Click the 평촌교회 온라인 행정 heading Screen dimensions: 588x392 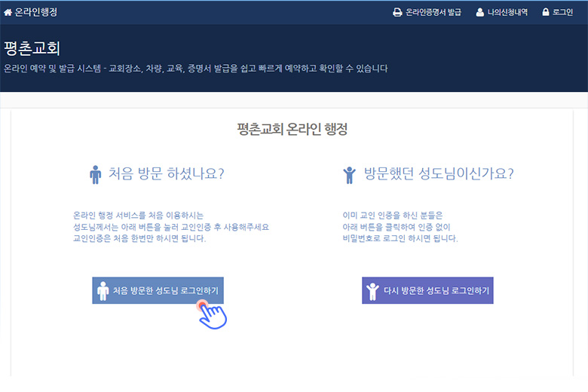click(x=292, y=130)
